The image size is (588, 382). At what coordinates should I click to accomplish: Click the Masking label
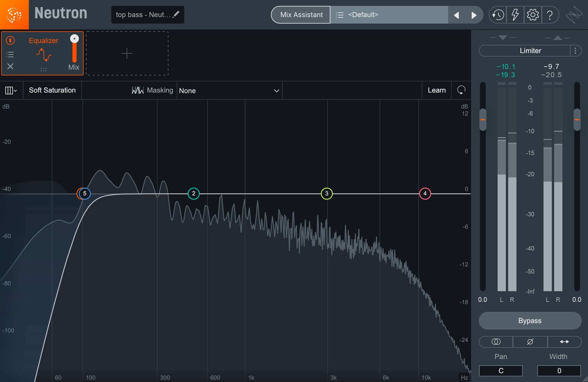[160, 90]
